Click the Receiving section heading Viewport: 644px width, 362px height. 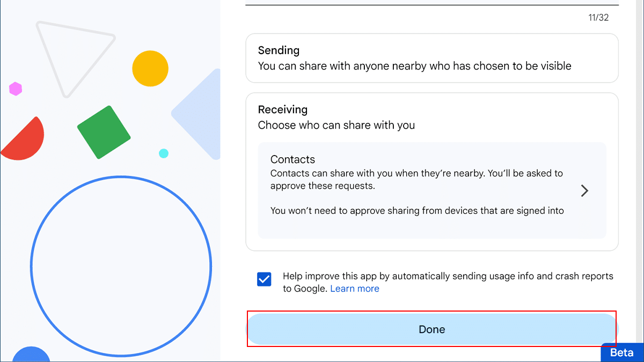[x=283, y=109]
